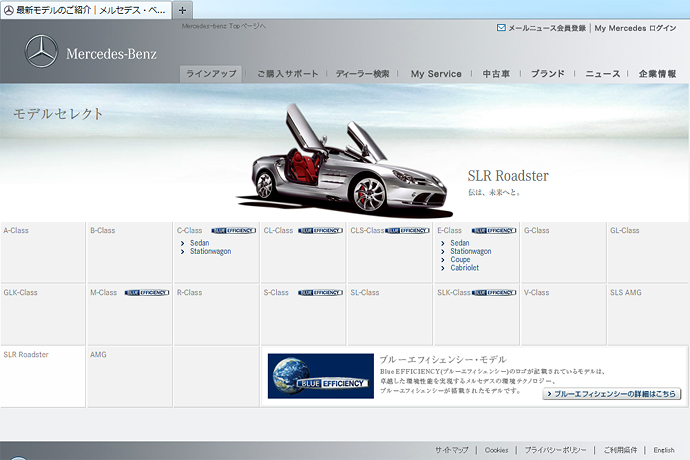Open the 企業情報 menu
Screen dimensions: 690x460
657,74
